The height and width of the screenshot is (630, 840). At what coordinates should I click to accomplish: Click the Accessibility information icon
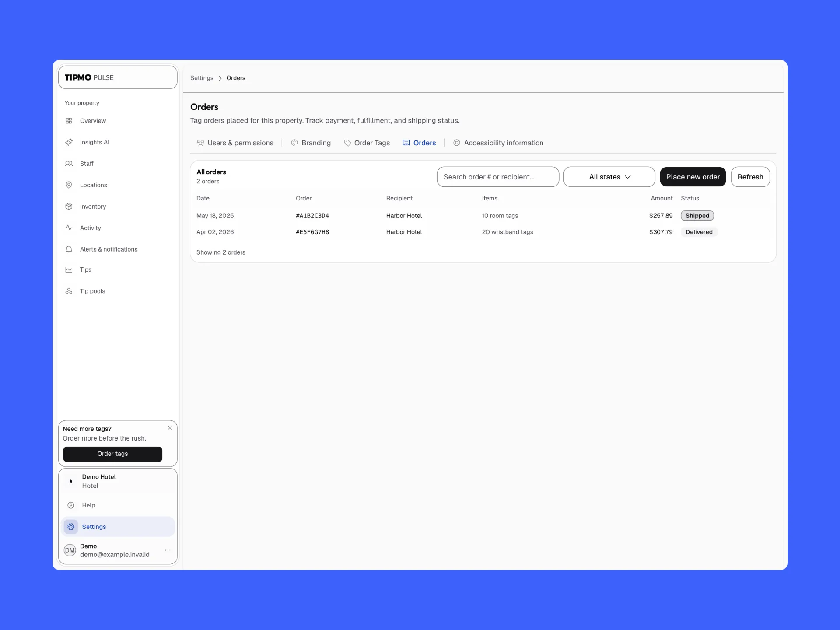457,143
